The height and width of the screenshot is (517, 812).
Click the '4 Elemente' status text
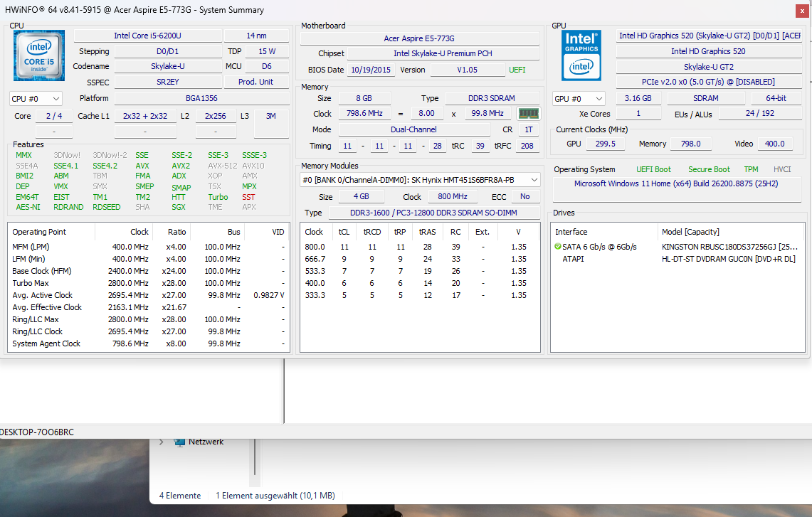(x=180, y=496)
